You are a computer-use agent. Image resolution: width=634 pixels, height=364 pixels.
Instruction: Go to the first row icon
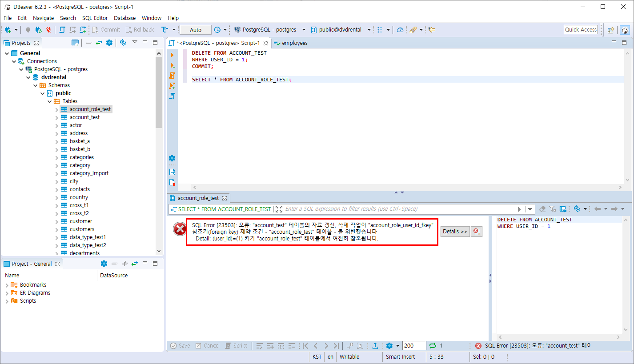[305, 346]
